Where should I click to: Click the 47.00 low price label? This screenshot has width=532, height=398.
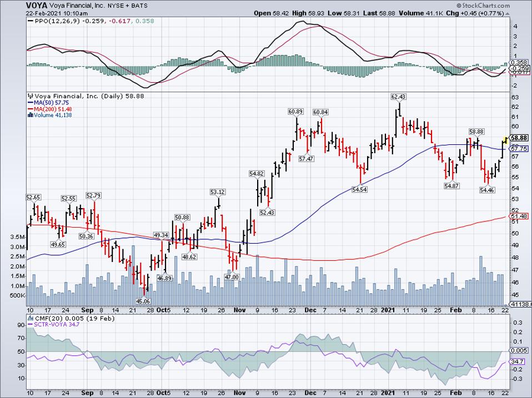232,277
